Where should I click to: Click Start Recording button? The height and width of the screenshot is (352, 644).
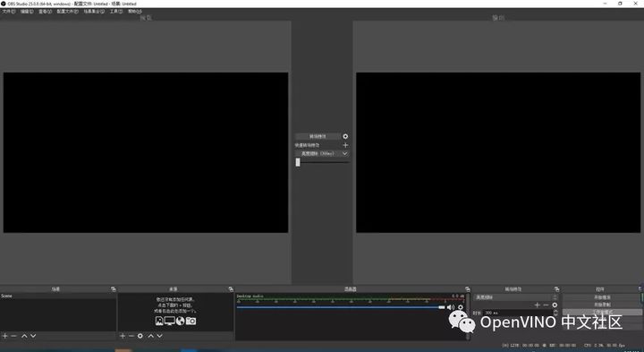(602, 305)
